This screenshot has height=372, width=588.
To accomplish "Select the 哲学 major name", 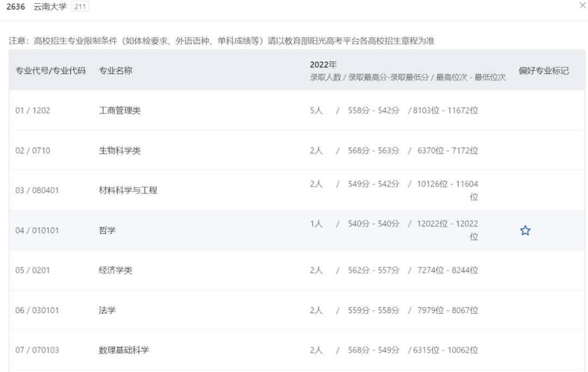I will click(x=107, y=230).
